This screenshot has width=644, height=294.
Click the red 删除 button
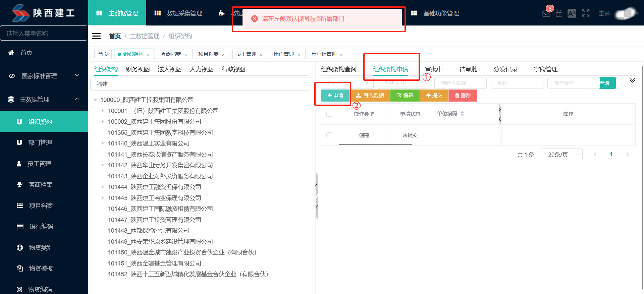[x=463, y=96]
